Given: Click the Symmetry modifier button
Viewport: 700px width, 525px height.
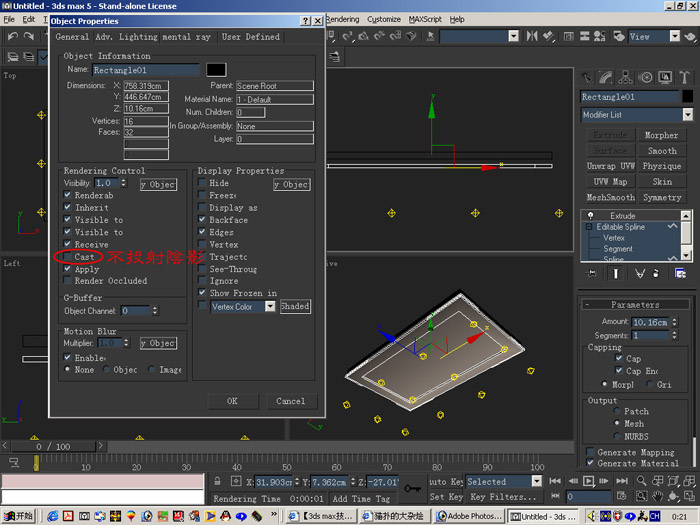Looking at the screenshot, I should tap(662, 197).
